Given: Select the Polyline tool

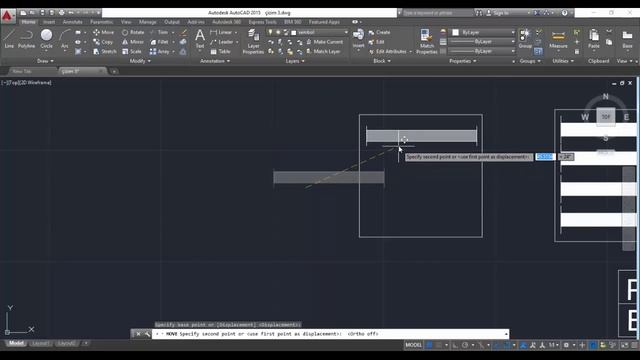Looking at the screenshot, I should (x=27, y=39).
